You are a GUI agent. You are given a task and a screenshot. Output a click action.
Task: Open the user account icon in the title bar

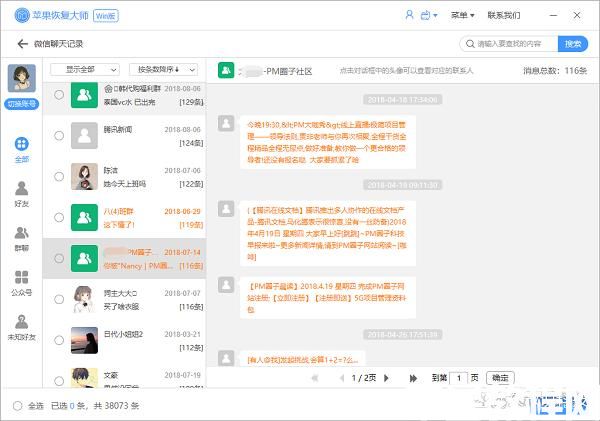[409, 15]
